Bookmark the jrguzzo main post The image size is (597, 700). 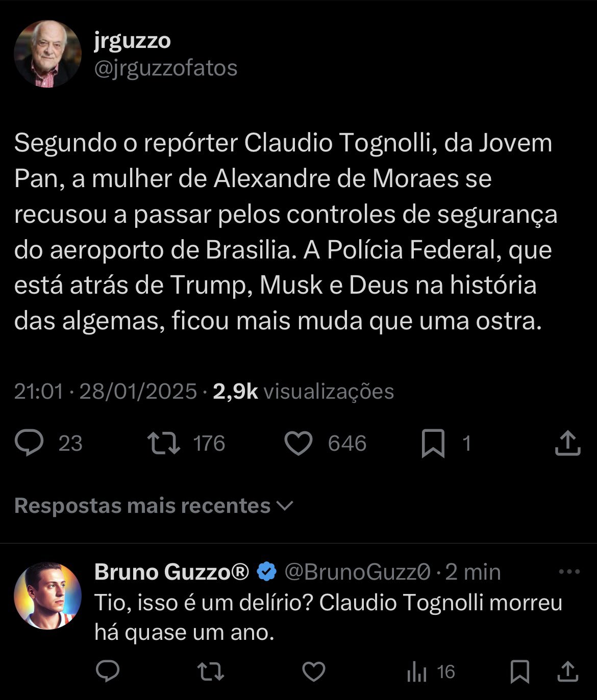tap(433, 443)
